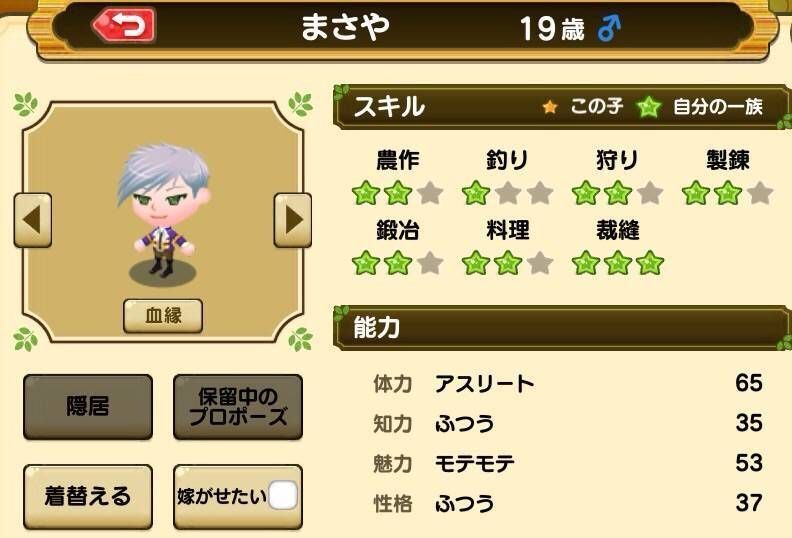This screenshot has width=792, height=538.
Task: Click the green star legend for 自分の一族
Action: (x=649, y=107)
